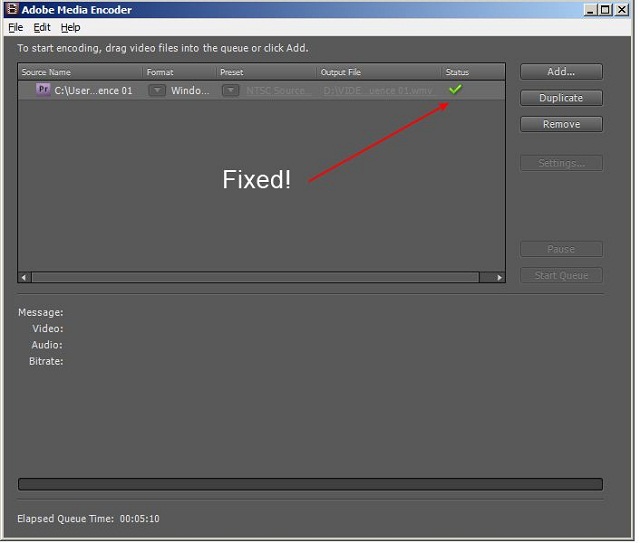
Task: Click the Format column header
Action: [180, 72]
